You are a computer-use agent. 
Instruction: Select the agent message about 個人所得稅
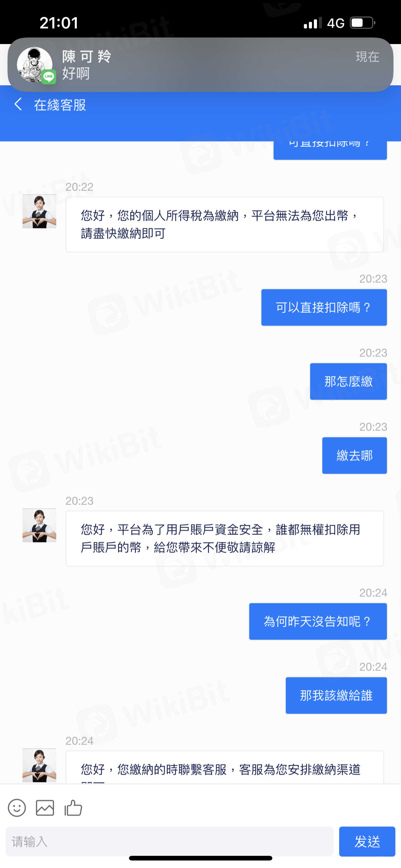click(x=225, y=224)
